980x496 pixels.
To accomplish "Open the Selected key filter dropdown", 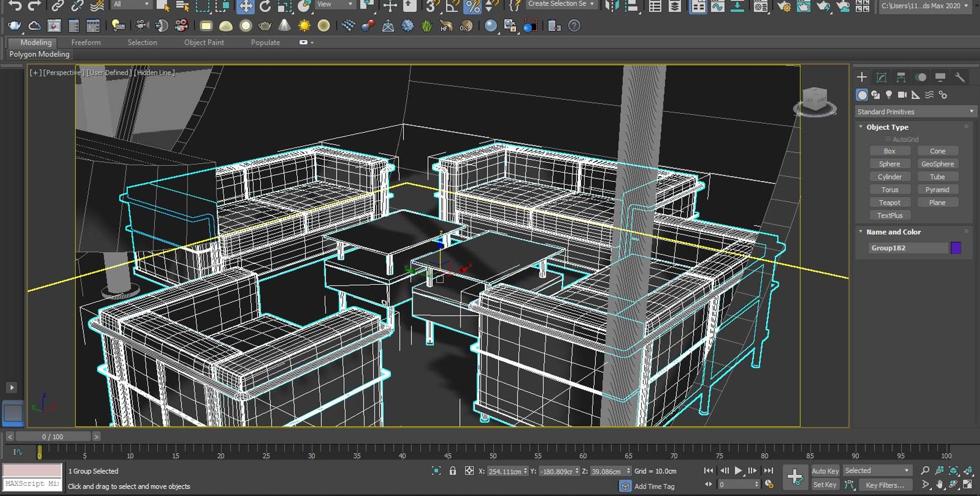I will [877, 471].
